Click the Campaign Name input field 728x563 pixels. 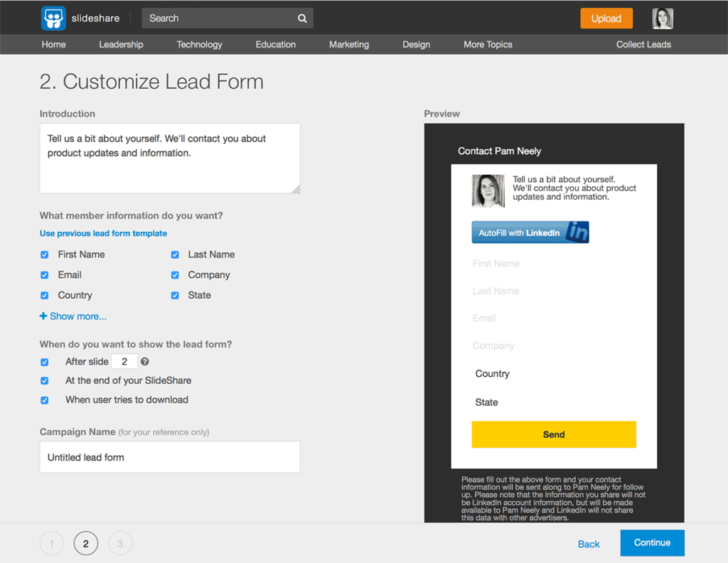(169, 457)
